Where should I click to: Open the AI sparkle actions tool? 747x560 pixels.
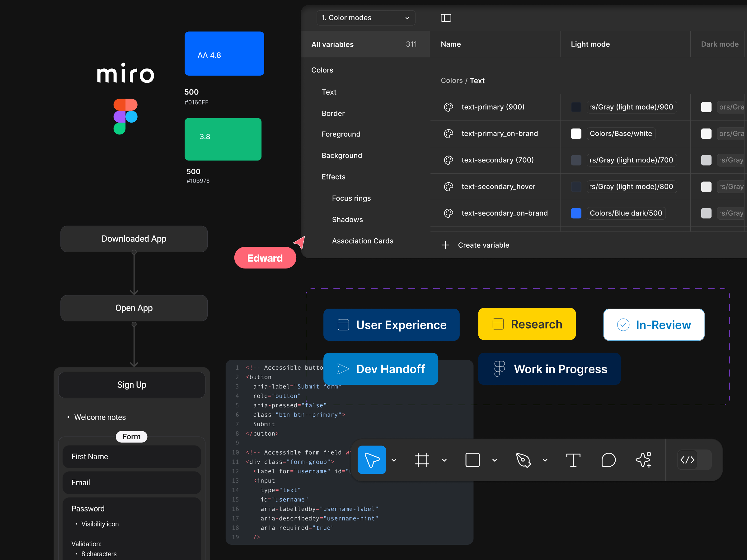tap(644, 460)
